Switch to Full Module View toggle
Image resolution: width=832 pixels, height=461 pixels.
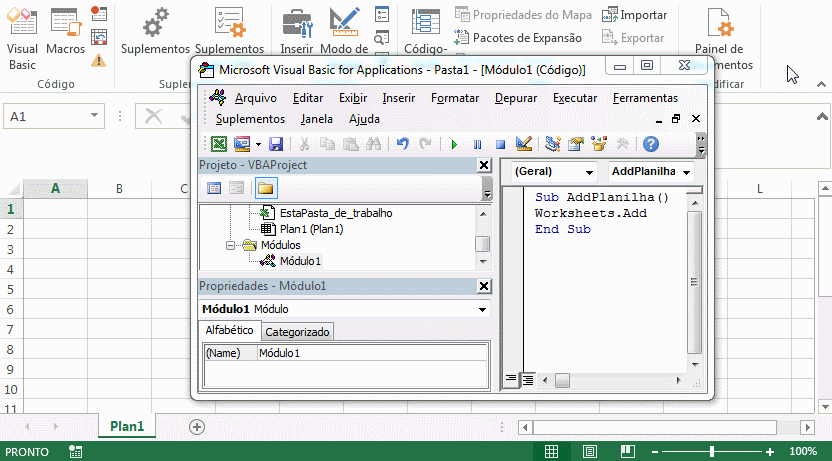(527, 379)
